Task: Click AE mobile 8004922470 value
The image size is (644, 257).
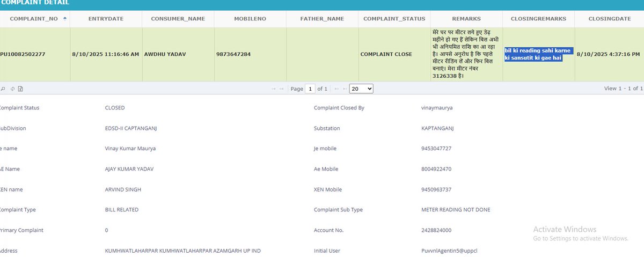Action: pyautogui.click(x=436, y=169)
